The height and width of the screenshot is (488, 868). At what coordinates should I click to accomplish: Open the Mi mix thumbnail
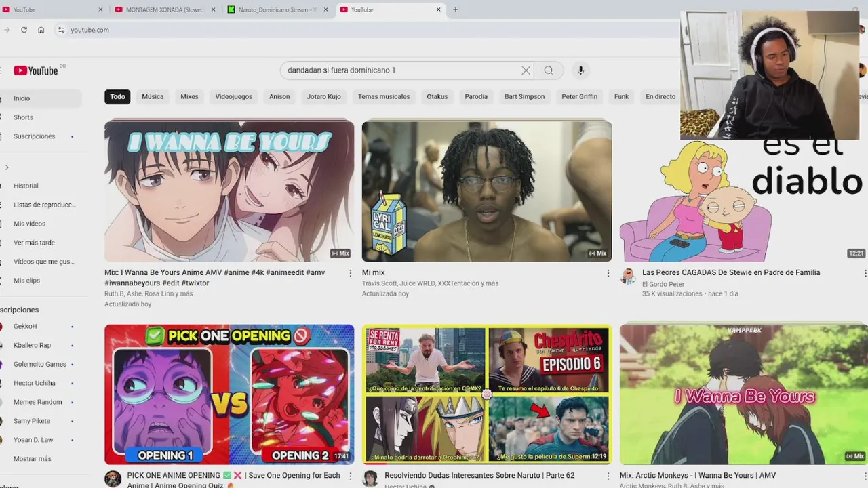click(x=487, y=191)
